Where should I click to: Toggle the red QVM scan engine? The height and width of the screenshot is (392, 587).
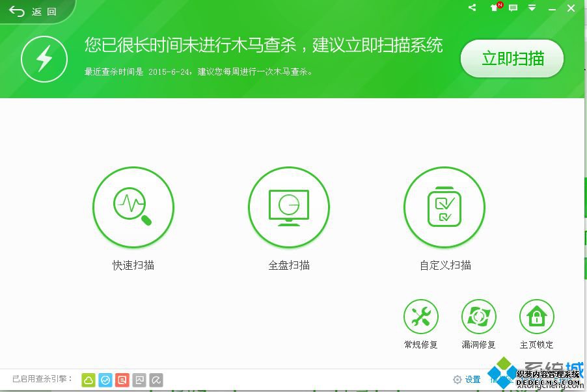[x=122, y=380]
